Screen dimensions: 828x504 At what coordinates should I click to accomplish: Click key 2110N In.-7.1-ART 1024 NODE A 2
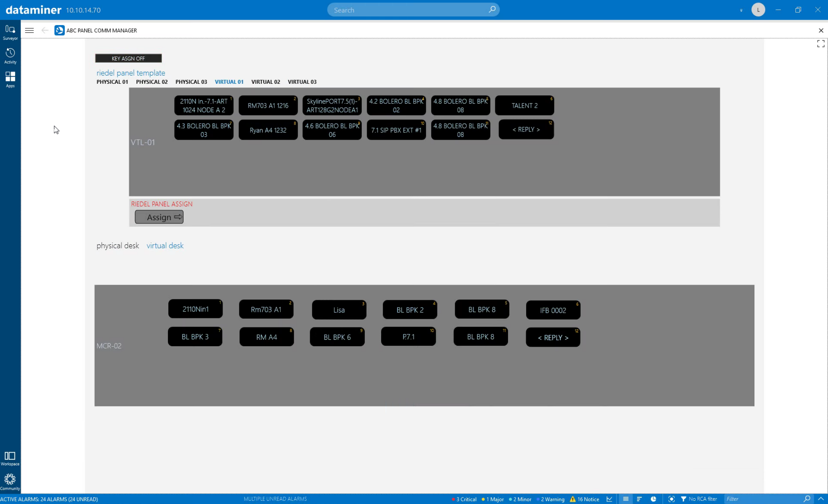point(204,106)
